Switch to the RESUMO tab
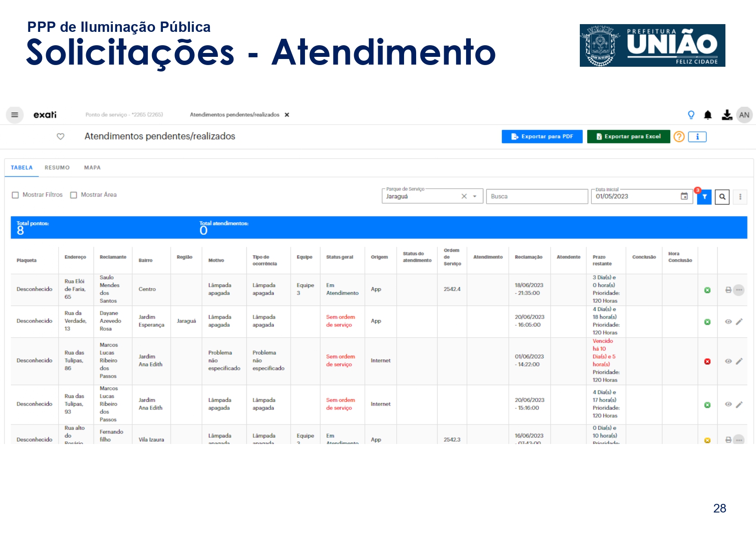Image resolution: width=756 pixels, height=534 pixels. (57, 168)
